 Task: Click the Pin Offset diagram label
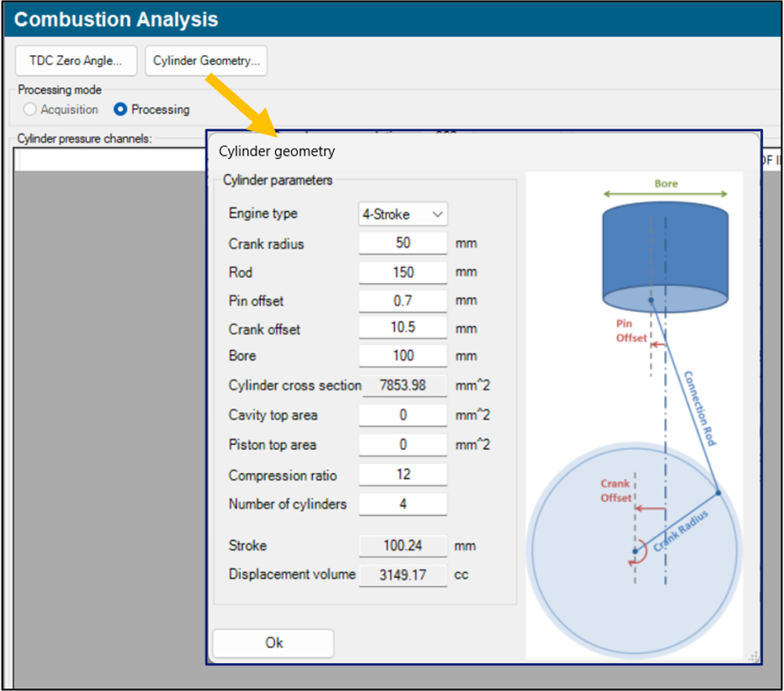click(x=630, y=331)
